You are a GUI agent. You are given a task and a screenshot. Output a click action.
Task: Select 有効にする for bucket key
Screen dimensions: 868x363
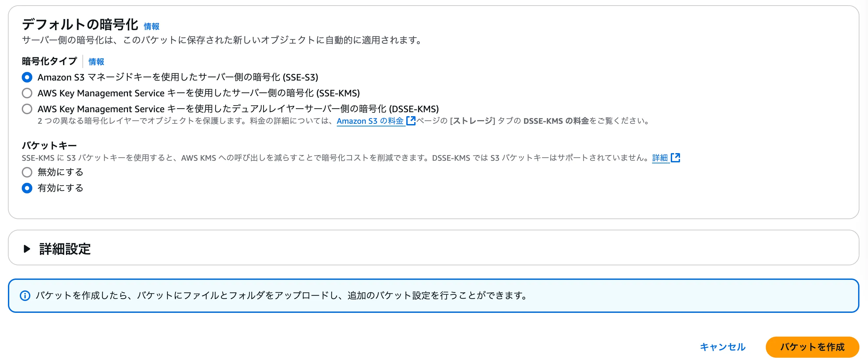pos(27,188)
